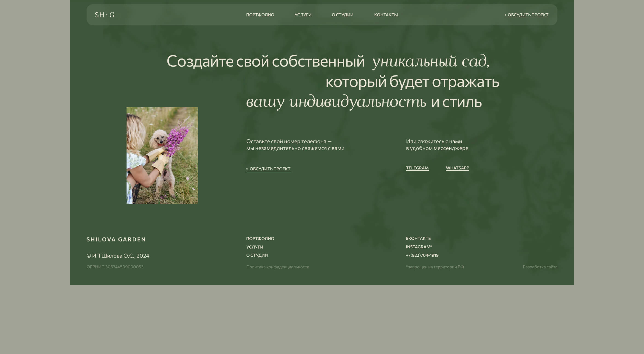The image size is (644, 354).
Task: Click the Shilova Garden footer logo text
Action: pos(116,239)
